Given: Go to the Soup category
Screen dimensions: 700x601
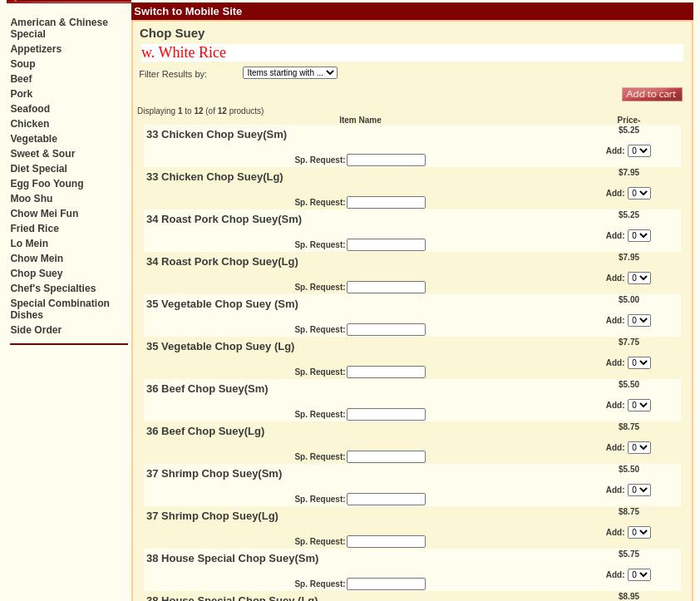Looking at the screenshot, I should (x=22, y=64).
